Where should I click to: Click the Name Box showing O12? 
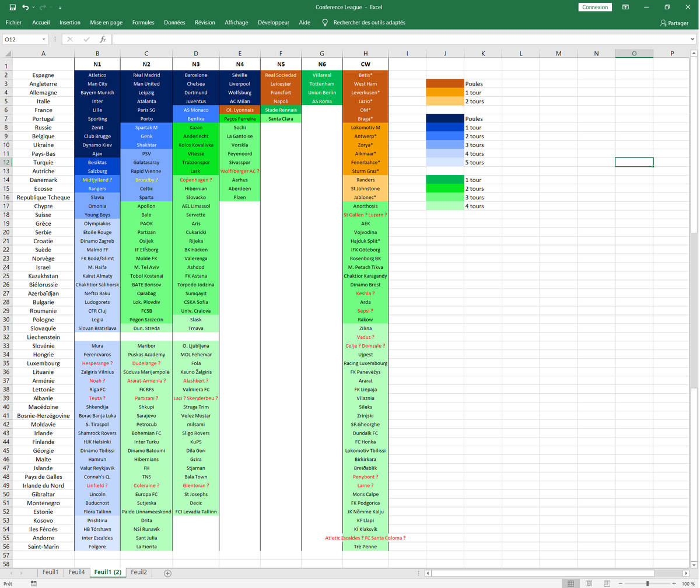[21, 39]
